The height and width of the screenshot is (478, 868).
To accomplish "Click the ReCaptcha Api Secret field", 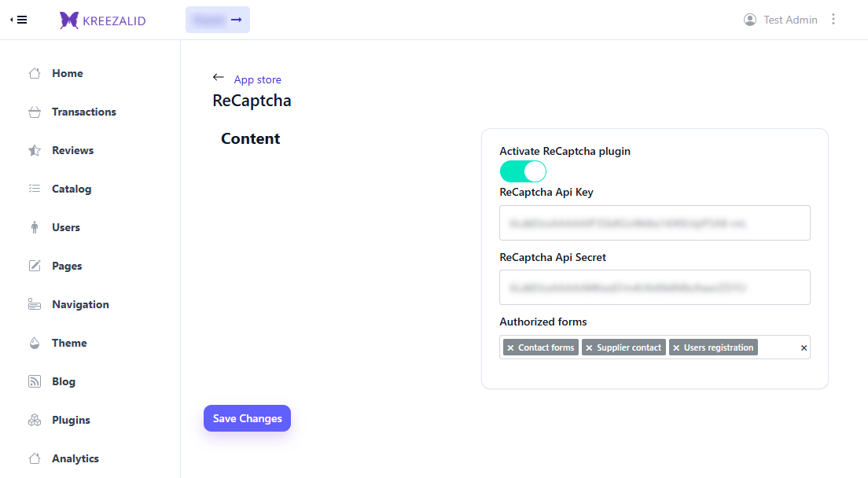I will [654, 287].
